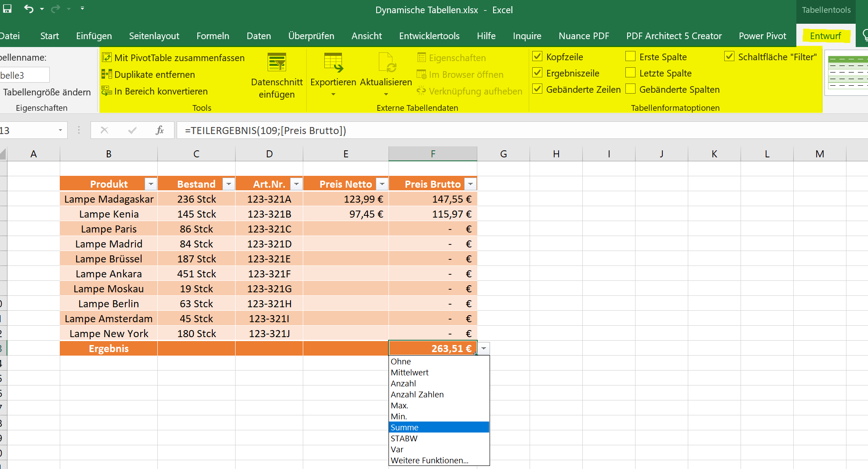Choose Anzahl Zahlen from the list

click(x=439, y=394)
